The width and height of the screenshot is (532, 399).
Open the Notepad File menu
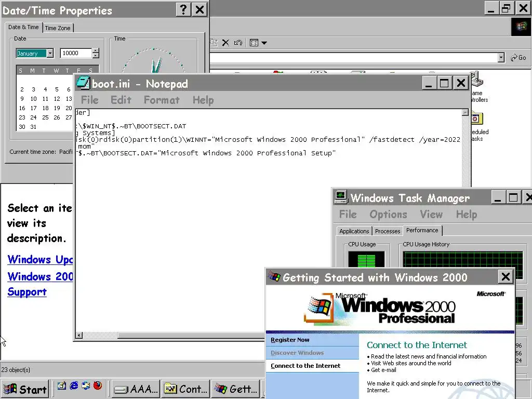(89, 100)
